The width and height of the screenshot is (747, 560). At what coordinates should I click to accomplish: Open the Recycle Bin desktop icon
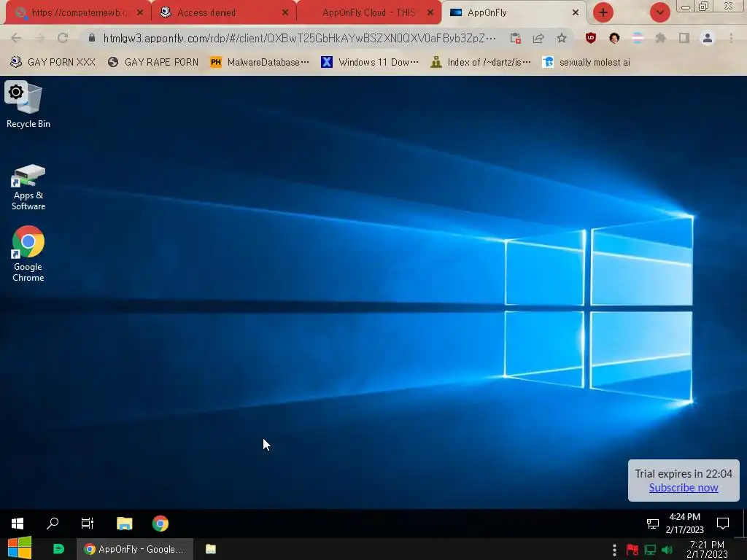coord(28,105)
